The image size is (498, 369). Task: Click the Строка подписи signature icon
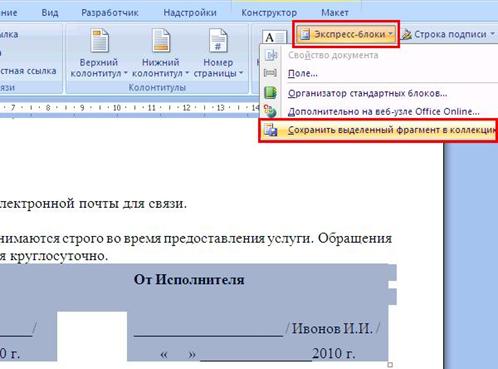pos(406,34)
